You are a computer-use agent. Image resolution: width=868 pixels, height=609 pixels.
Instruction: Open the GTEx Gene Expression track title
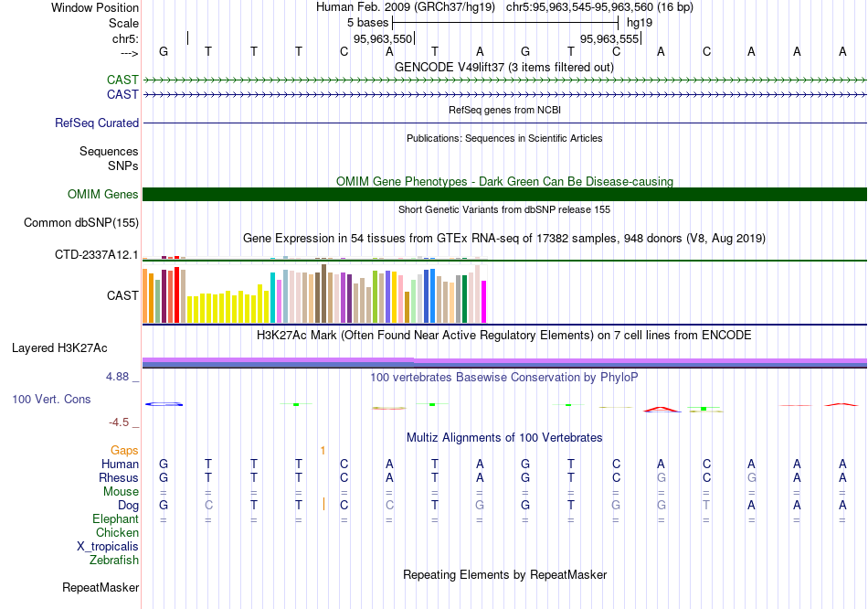pos(504,239)
